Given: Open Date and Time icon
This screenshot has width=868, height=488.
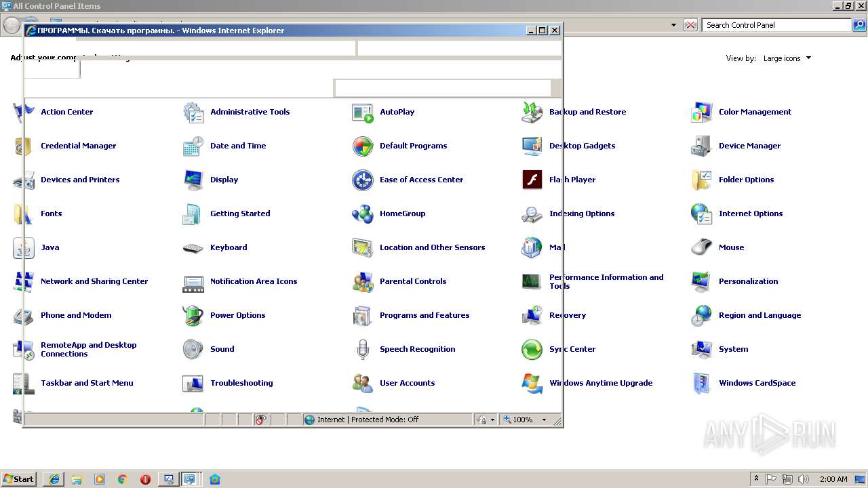Looking at the screenshot, I should coord(193,146).
